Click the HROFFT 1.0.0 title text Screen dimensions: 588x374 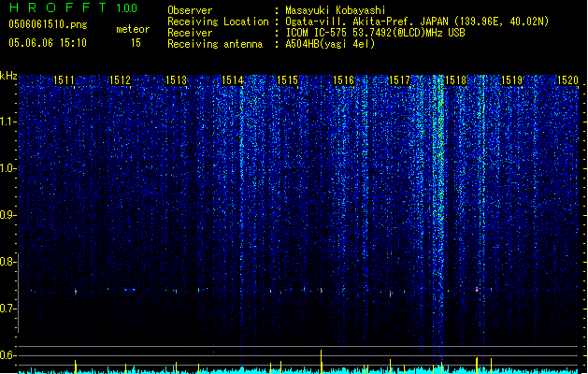(x=74, y=7)
